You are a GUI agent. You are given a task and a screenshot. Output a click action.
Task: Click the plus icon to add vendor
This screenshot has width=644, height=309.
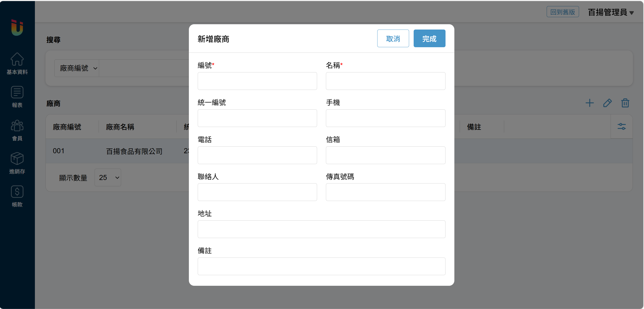coord(589,103)
